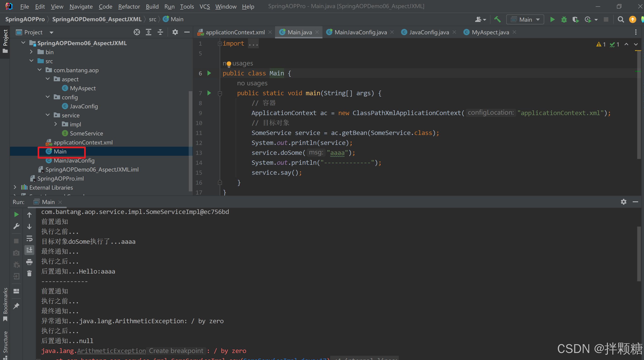Open the Refactor menu
Image resolution: width=644 pixels, height=360 pixels.
129,7
